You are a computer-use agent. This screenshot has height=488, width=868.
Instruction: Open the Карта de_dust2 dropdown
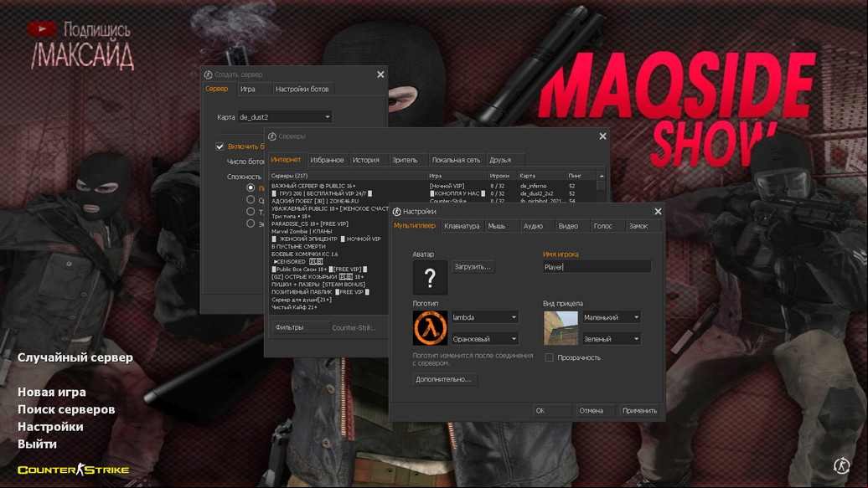pos(285,117)
